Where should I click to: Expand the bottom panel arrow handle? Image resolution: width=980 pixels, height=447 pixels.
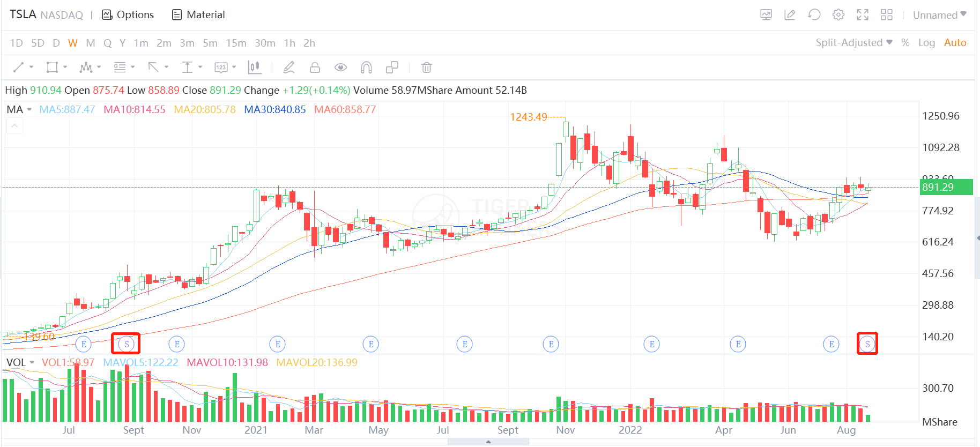click(x=488, y=442)
